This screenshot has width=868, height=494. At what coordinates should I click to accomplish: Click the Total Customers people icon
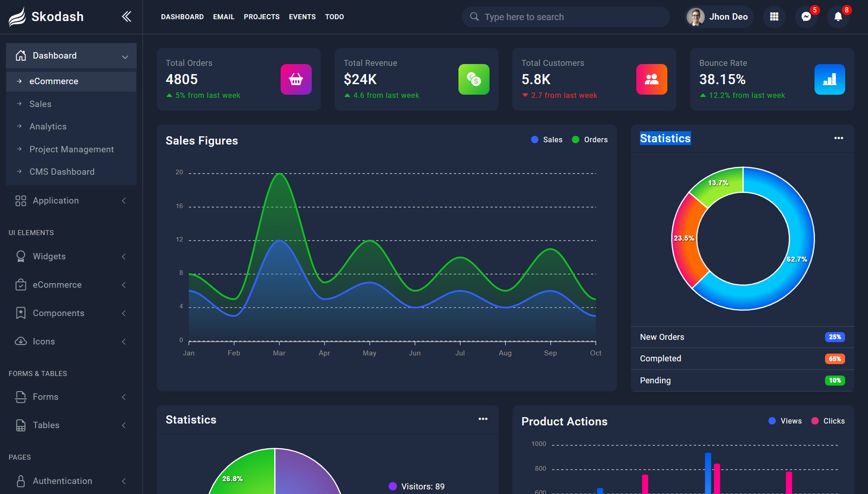pos(651,80)
